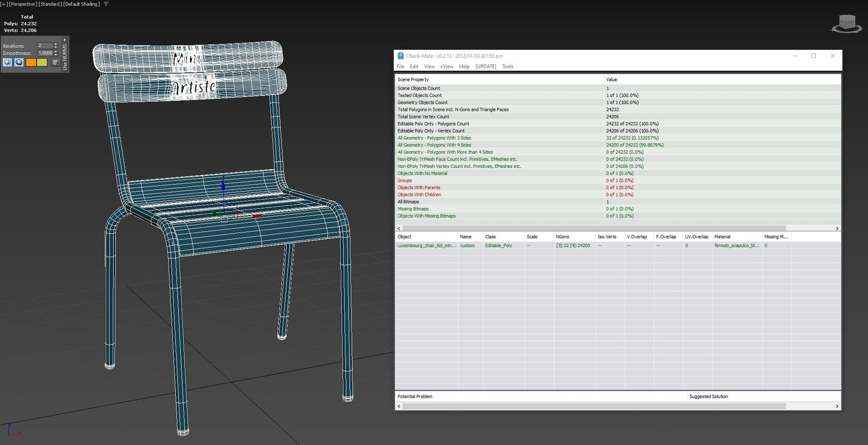868x445 pixels.
Task: Click the Class column header
Action: point(504,237)
